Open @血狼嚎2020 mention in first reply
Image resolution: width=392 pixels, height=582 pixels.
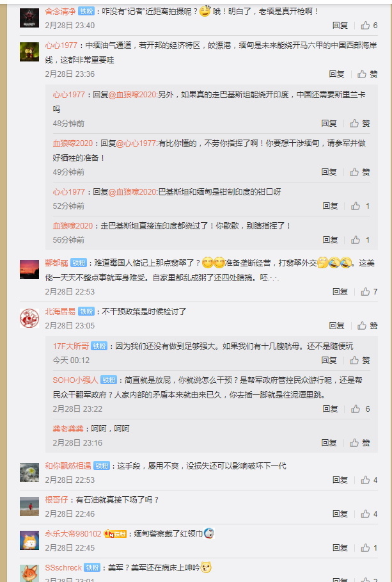coord(132,95)
